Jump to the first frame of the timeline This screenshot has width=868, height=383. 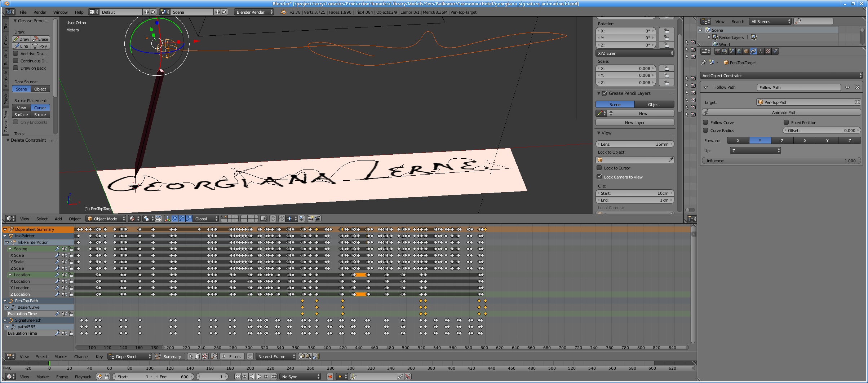tap(238, 377)
